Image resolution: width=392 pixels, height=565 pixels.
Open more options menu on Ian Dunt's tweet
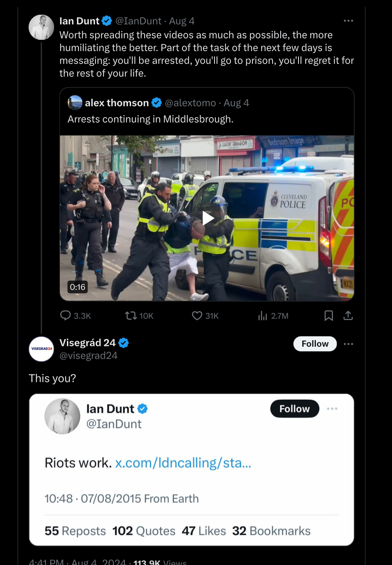point(348,21)
